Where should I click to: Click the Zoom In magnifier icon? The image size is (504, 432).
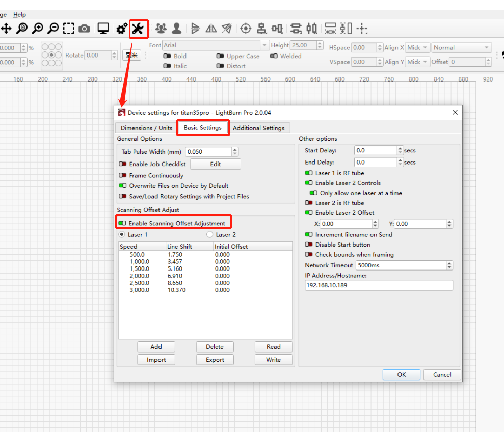click(x=38, y=29)
